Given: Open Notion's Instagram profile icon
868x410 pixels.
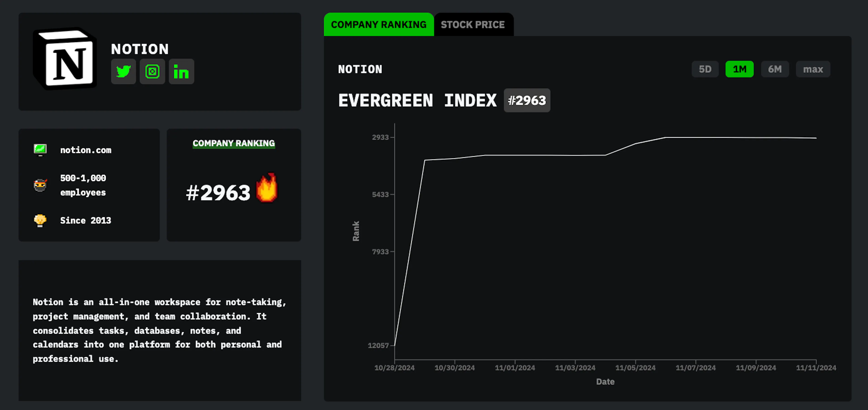Looking at the screenshot, I should pos(152,72).
